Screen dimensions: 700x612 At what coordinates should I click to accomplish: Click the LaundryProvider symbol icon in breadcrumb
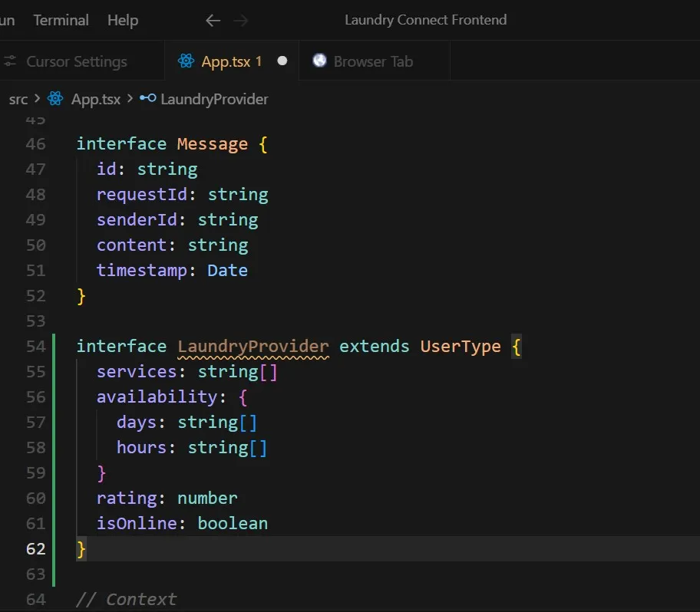147,99
